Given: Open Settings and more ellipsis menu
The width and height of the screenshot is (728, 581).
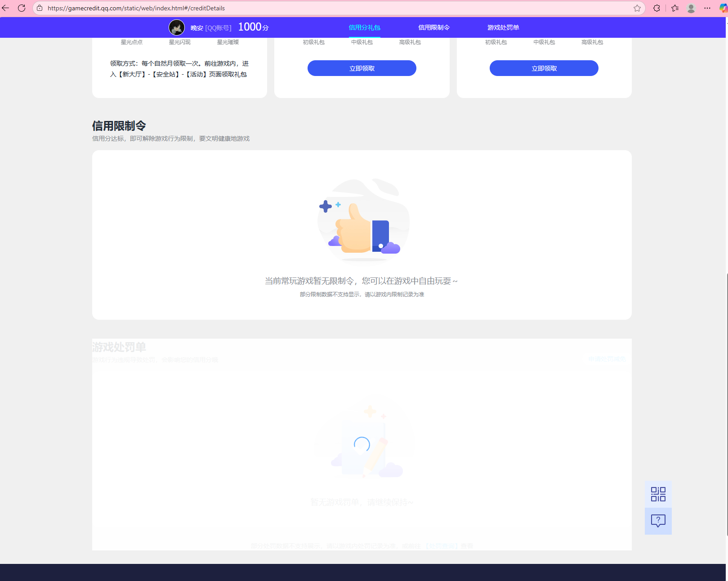Looking at the screenshot, I should coord(707,8).
